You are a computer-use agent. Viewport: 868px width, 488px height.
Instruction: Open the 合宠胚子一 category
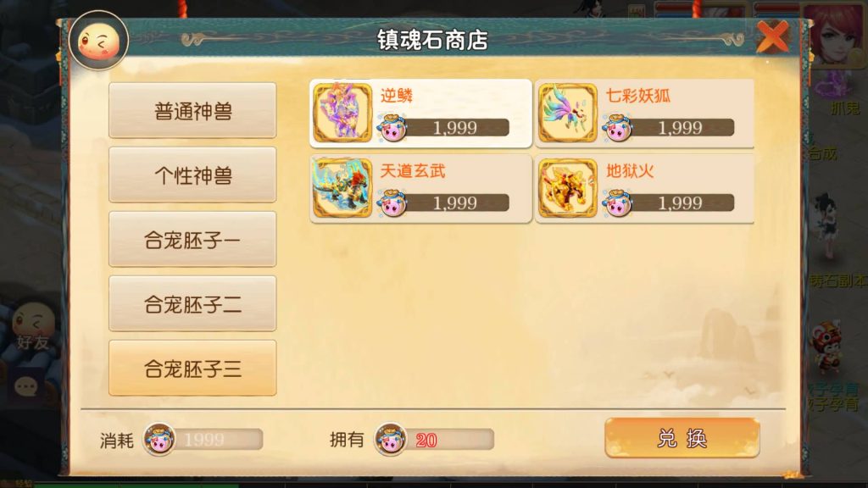(x=192, y=239)
